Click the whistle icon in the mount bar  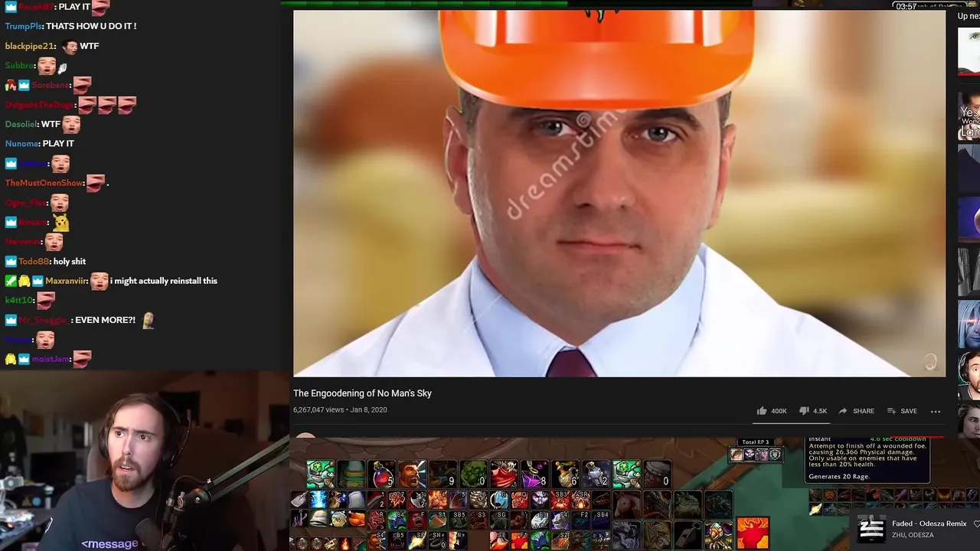[x=688, y=534]
